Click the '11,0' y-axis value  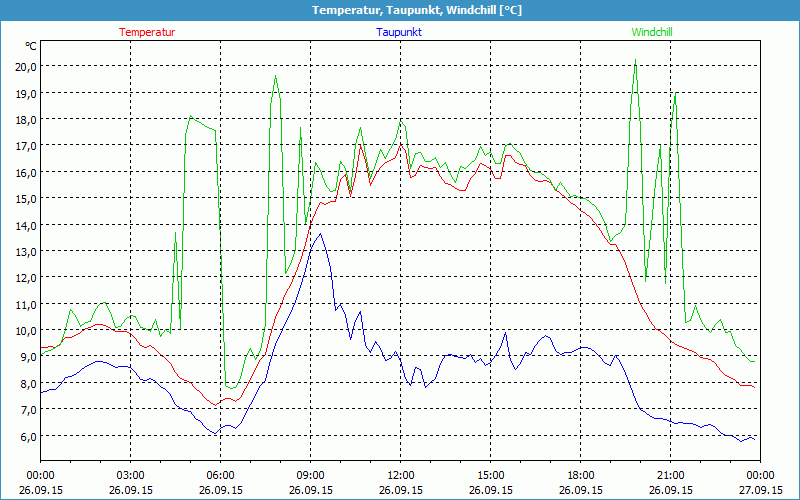(x=26, y=304)
